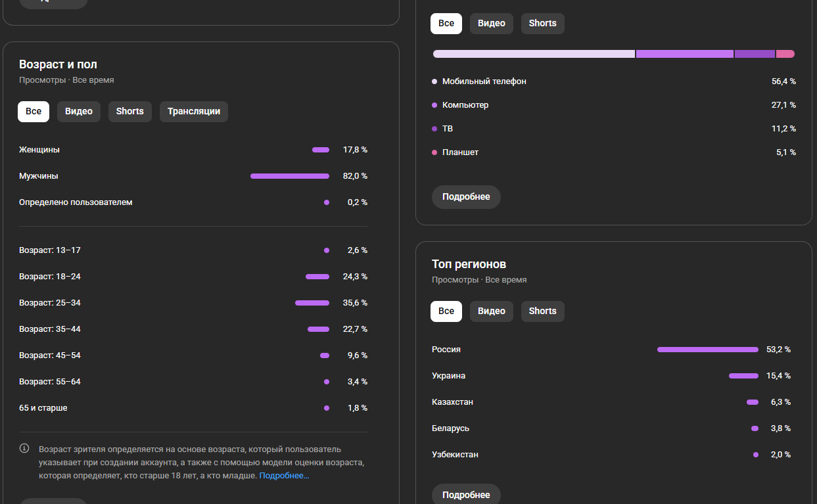Open the Shorts tab in Топ регионов
Image resolution: width=817 pixels, height=504 pixels.
[543, 311]
